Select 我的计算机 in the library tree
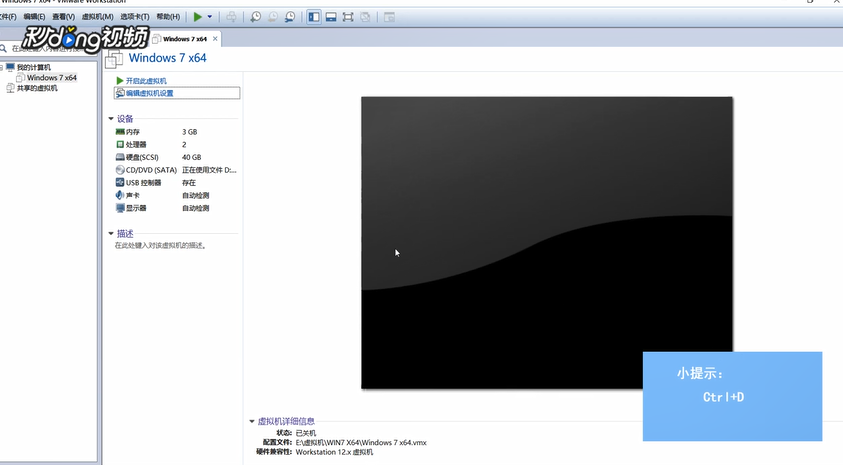 (x=33, y=68)
